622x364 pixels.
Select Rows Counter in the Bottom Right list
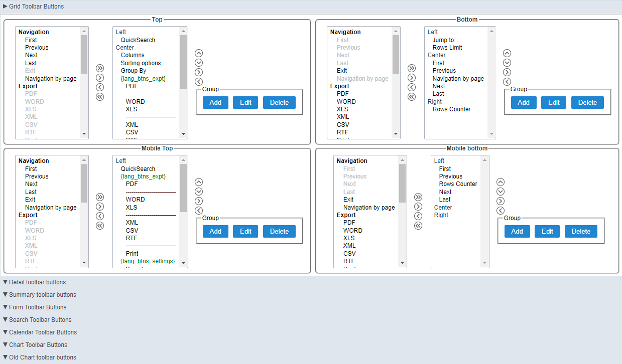coord(452,109)
